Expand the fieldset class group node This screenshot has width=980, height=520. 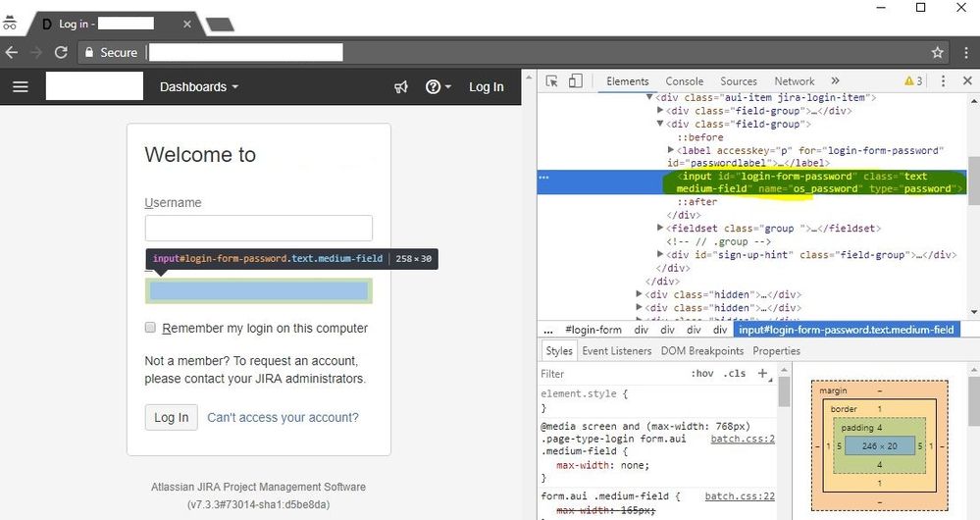tap(660, 229)
